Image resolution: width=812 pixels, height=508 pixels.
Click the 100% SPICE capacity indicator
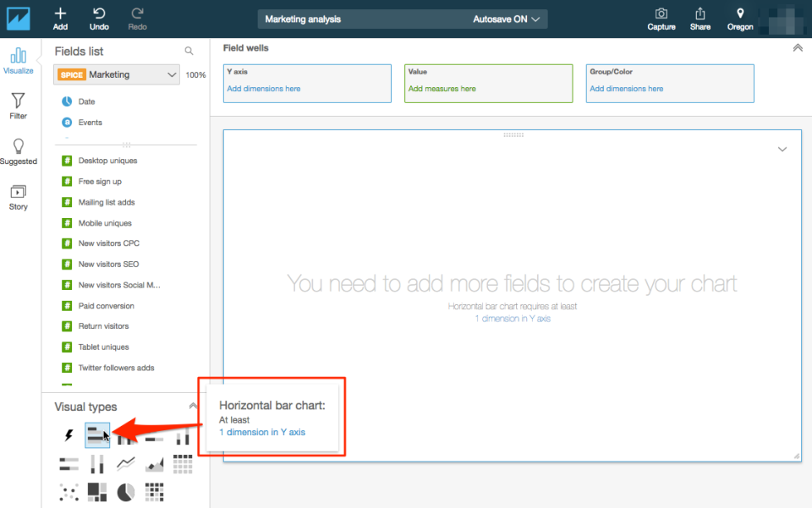coord(195,74)
